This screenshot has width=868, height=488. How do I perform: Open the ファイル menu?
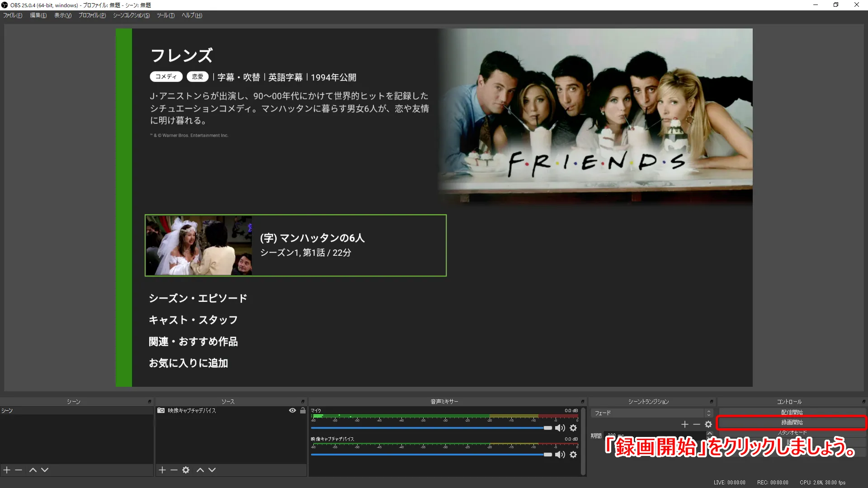[x=13, y=15]
